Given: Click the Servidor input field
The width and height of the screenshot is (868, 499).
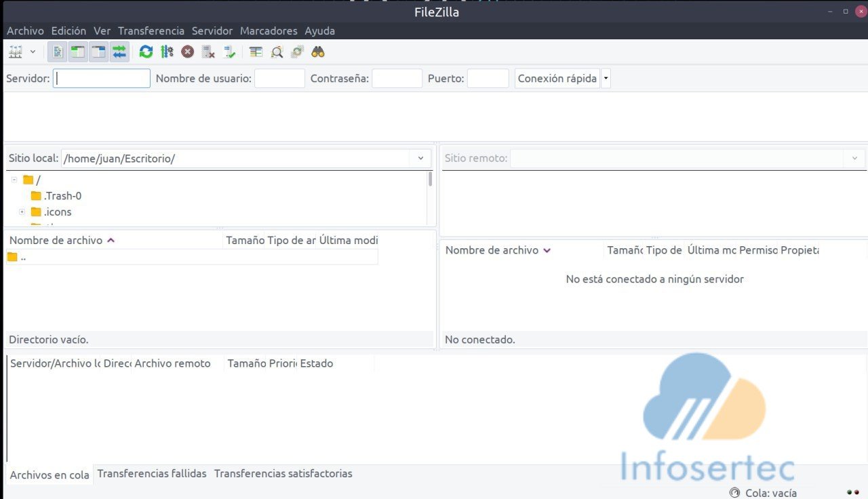Looking at the screenshot, I should (x=102, y=79).
